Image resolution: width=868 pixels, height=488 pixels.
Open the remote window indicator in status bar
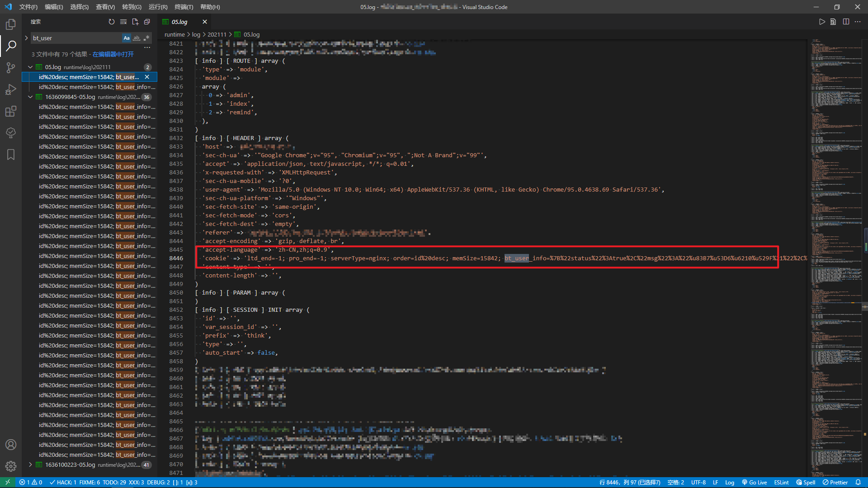[x=8, y=482]
